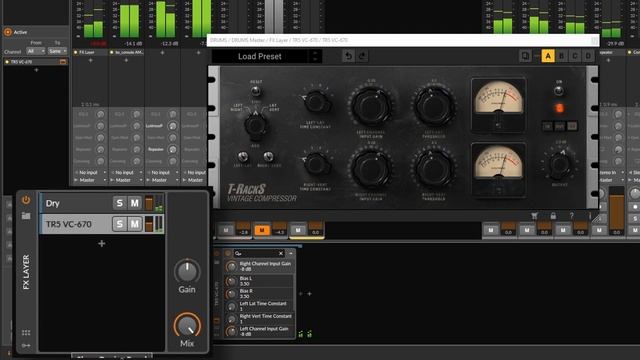Click the FX Layer Mix knob

pyautogui.click(x=187, y=325)
